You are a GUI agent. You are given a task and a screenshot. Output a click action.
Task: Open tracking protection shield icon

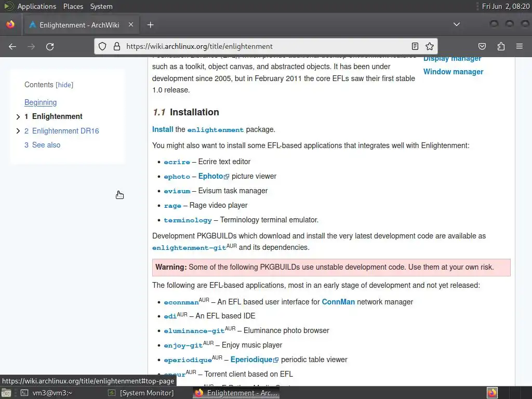click(x=102, y=46)
